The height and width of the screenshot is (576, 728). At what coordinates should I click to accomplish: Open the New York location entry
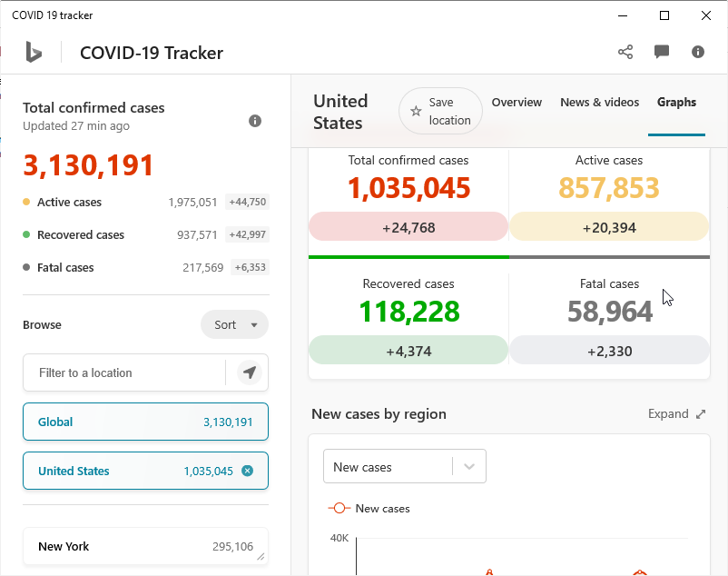click(x=145, y=546)
